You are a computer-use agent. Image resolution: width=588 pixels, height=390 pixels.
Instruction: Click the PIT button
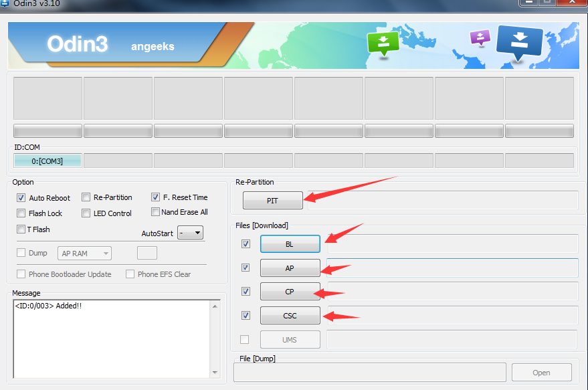[273, 200]
